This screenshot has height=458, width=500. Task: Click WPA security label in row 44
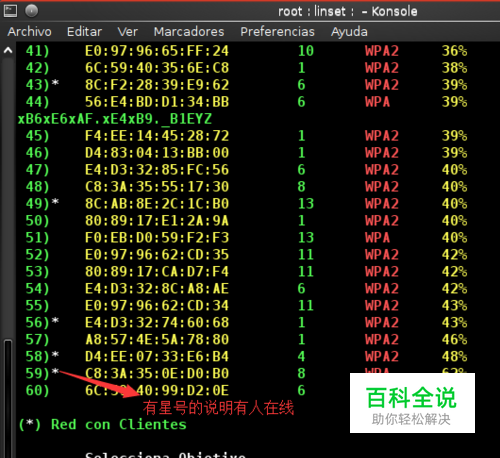[x=377, y=102]
